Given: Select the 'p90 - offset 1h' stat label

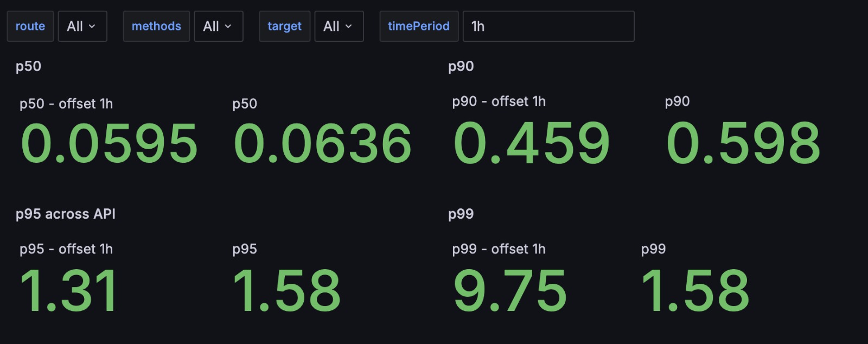Looking at the screenshot, I should click(499, 101).
